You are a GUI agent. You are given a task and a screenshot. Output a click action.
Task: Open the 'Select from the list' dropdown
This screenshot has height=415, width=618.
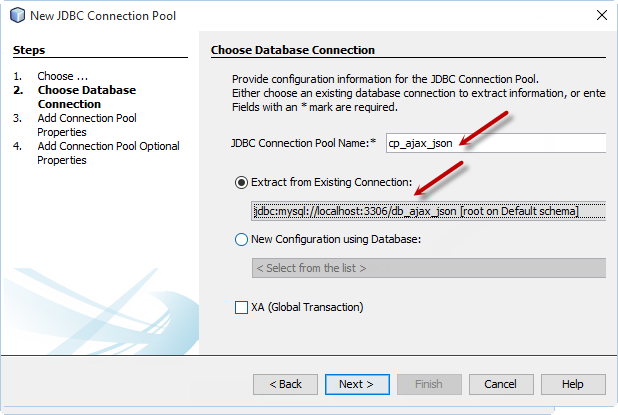[x=428, y=268]
